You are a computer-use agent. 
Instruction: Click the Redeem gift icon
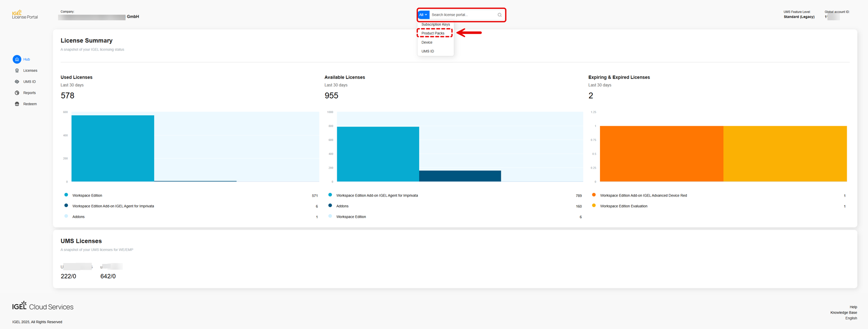point(17,104)
